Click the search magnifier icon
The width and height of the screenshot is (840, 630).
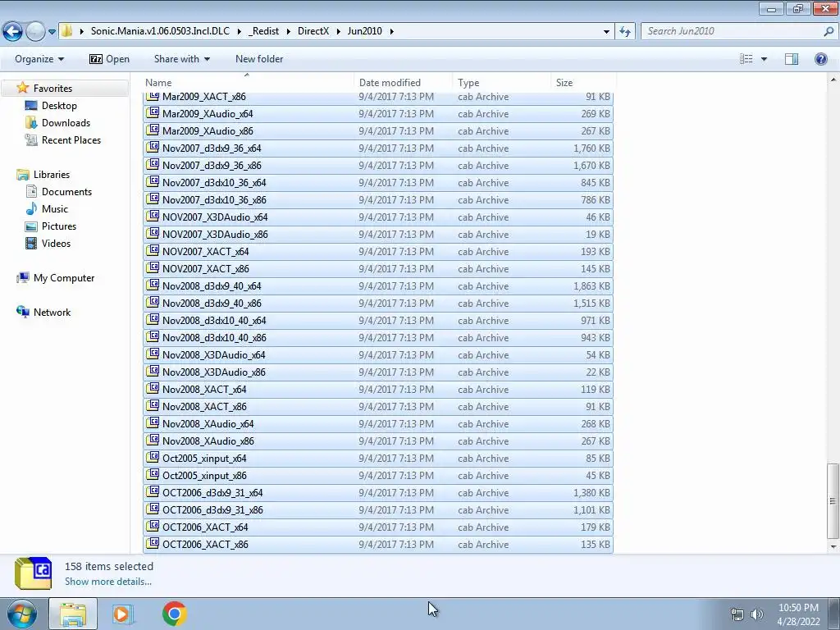point(829,31)
